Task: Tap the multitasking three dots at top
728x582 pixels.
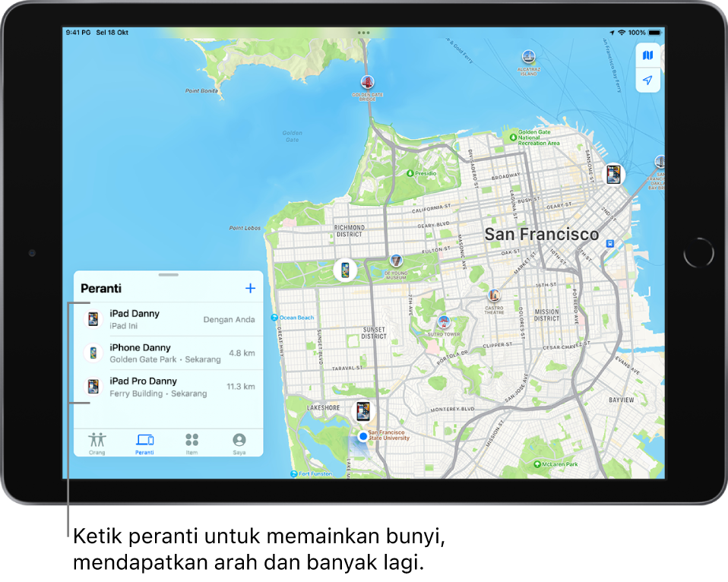Action: pyautogui.click(x=364, y=33)
